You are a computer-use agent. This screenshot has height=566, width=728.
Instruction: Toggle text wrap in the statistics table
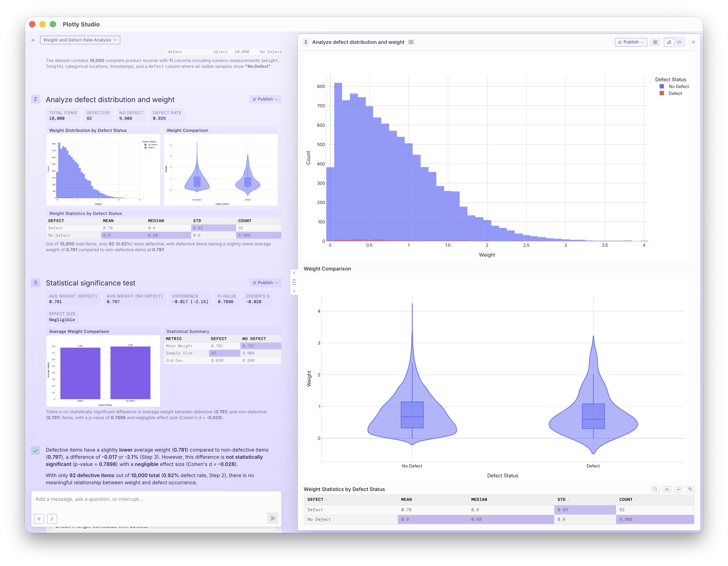click(678, 489)
